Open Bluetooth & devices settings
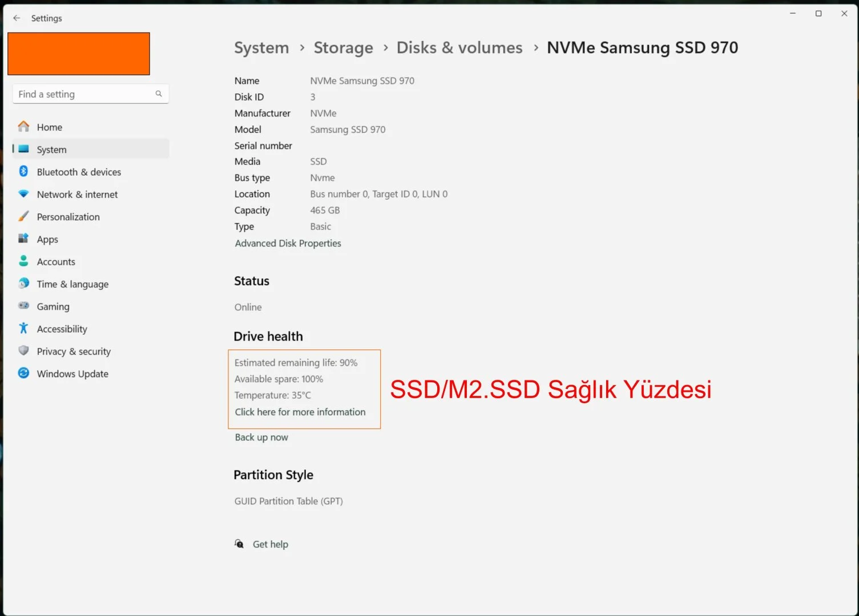 point(91,172)
